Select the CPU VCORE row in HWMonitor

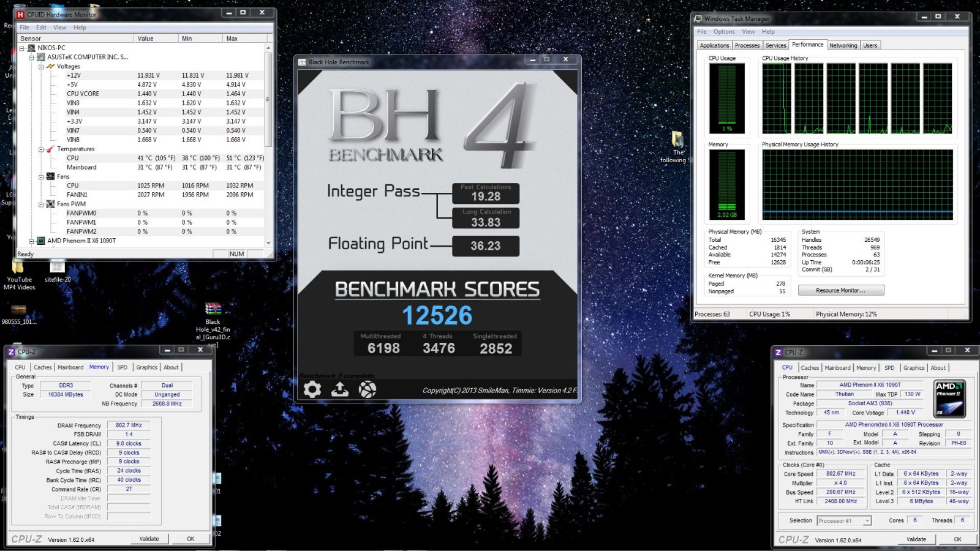pos(141,94)
